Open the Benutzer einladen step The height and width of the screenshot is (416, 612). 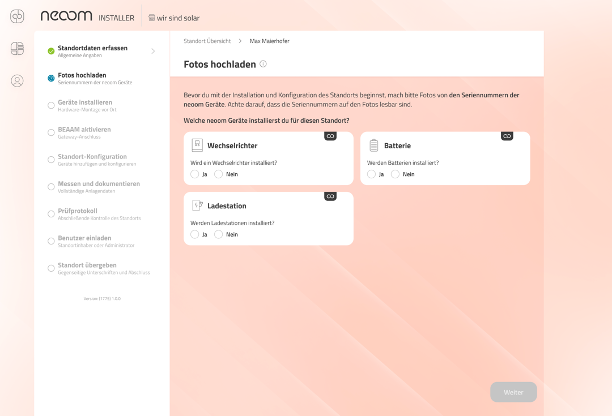point(101,241)
